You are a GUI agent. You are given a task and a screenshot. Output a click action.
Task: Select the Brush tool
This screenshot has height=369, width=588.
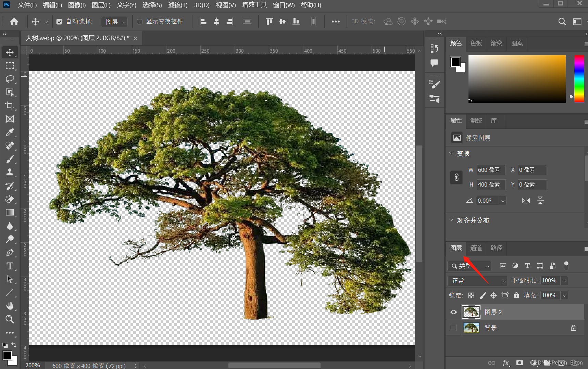point(10,159)
